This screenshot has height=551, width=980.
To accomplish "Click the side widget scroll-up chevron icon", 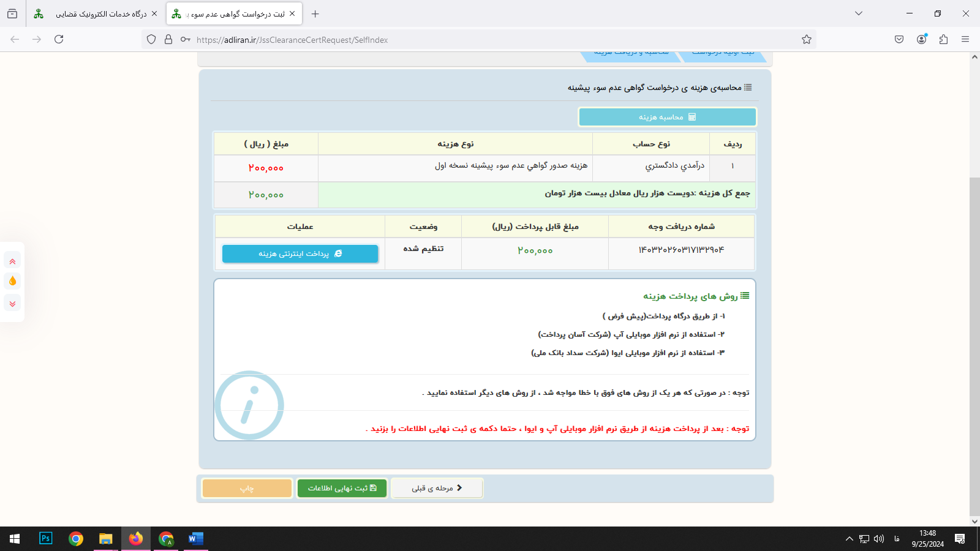I will 12,261.
